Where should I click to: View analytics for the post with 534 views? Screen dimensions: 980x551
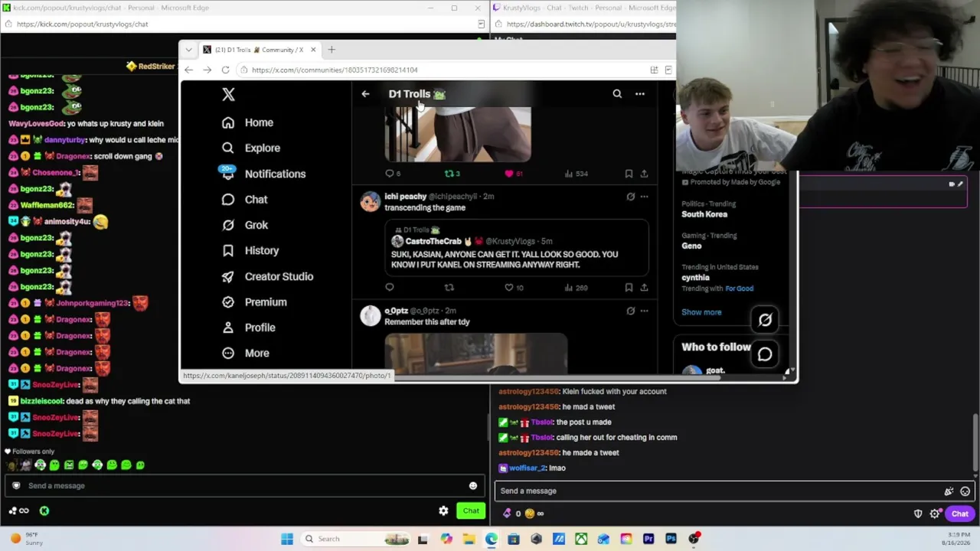click(576, 174)
